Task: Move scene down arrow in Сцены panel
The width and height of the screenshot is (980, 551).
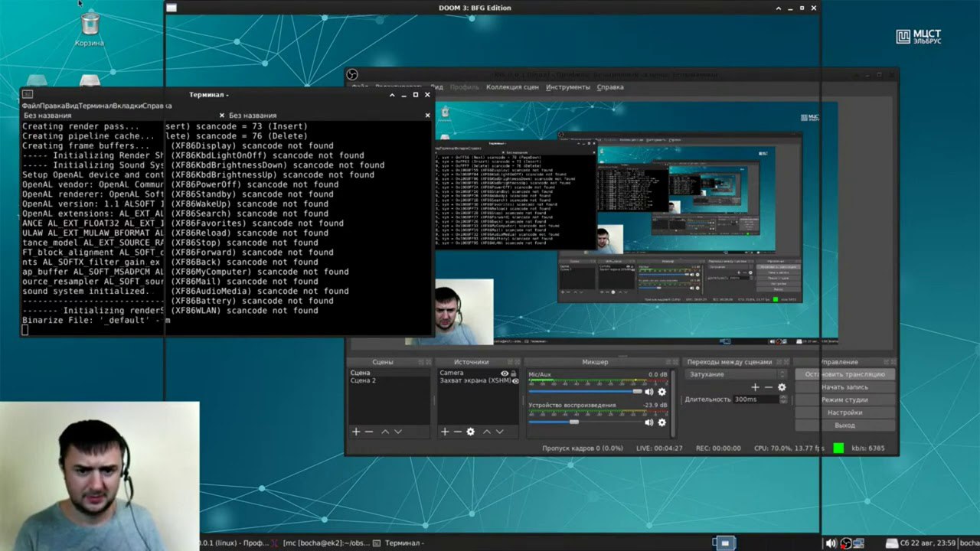Action: click(398, 432)
